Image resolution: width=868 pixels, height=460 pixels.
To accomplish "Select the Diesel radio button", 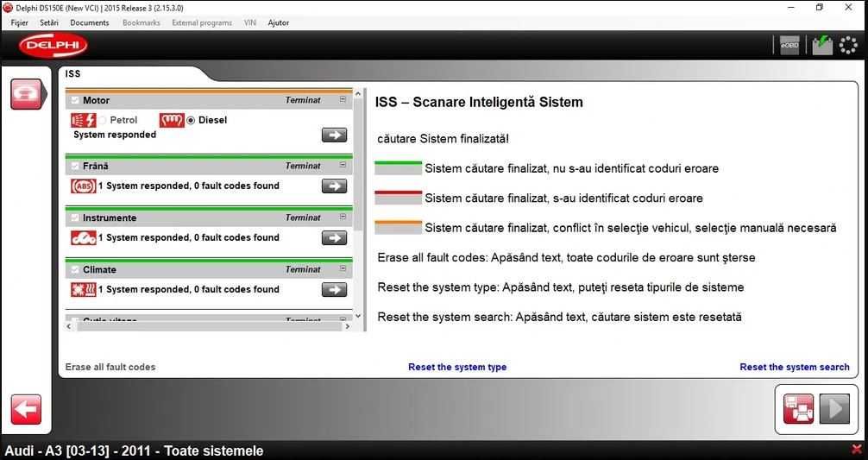I will [x=191, y=120].
